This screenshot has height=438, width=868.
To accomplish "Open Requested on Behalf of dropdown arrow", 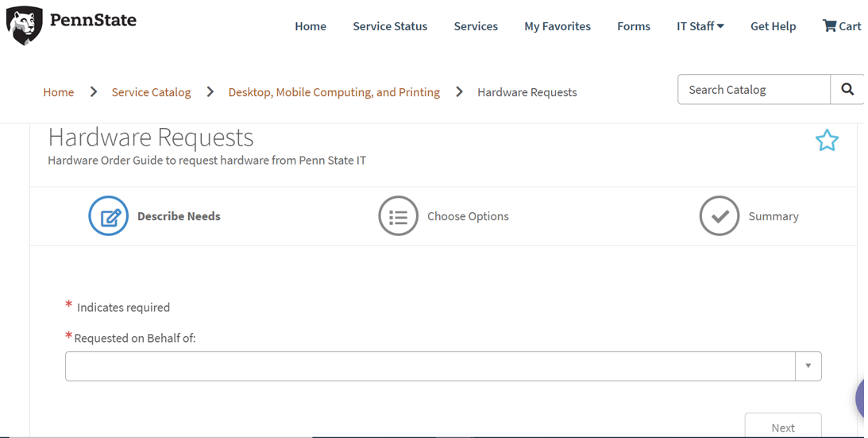I will click(x=808, y=366).
